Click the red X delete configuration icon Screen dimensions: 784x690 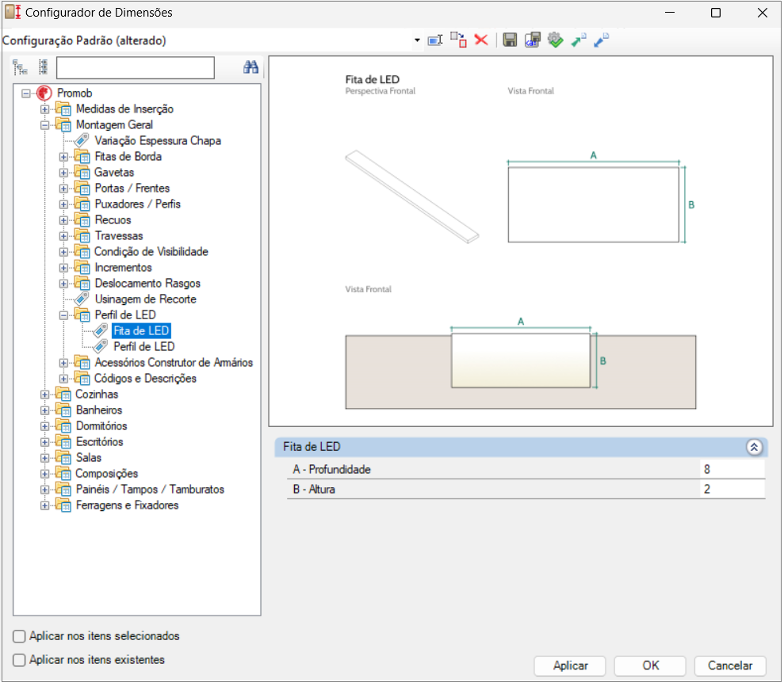(481, 40)
